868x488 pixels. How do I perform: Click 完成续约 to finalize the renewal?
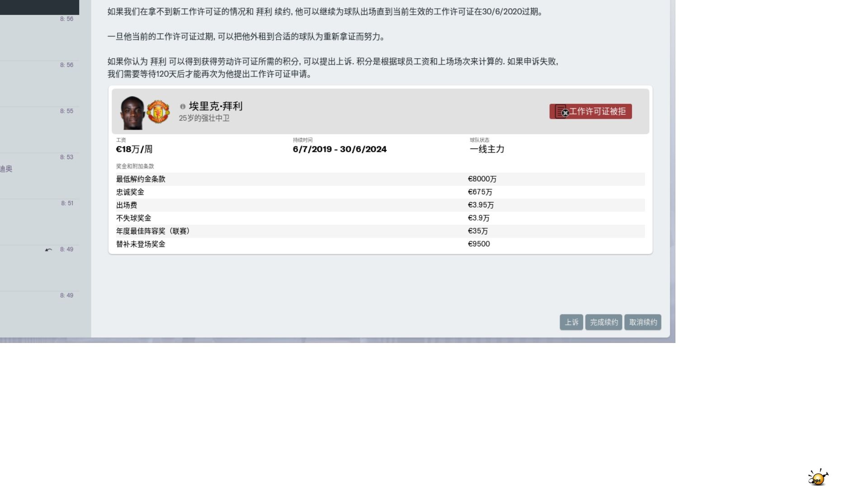604,322
